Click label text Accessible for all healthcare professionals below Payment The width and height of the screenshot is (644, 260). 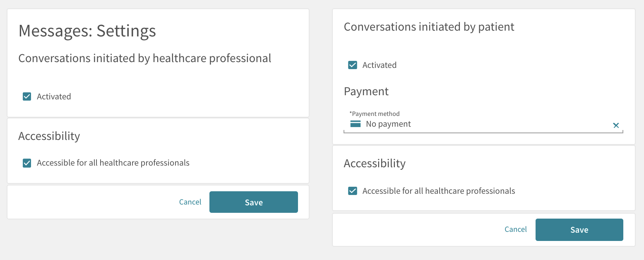coord(439,191)
